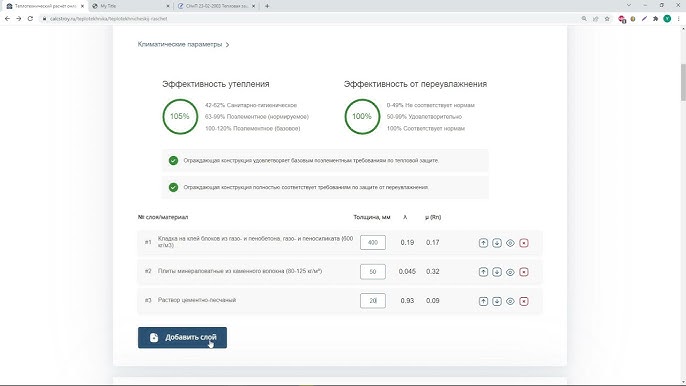Open the tab search chevron

pos(629,6)
